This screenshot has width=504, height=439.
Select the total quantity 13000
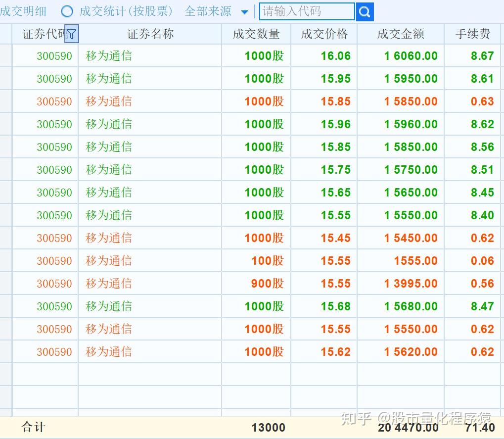[269, 428]
